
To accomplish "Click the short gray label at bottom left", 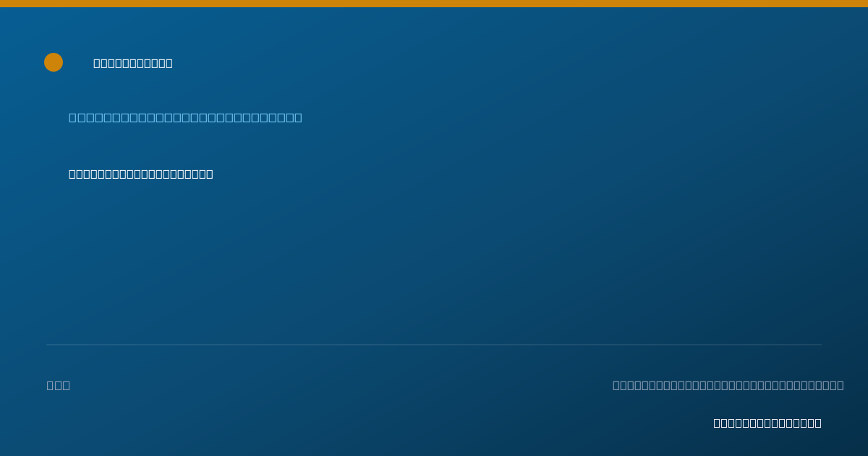I will (x=59, y=385).
